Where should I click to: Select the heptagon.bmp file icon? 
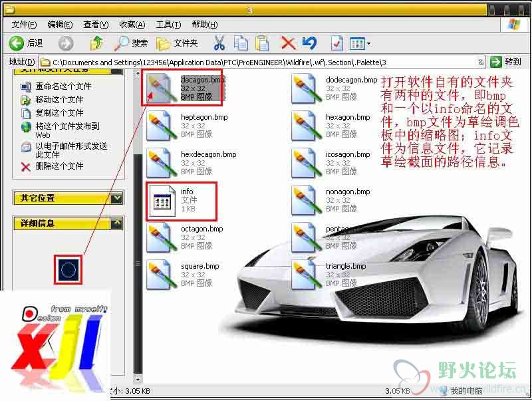point(162,126)
